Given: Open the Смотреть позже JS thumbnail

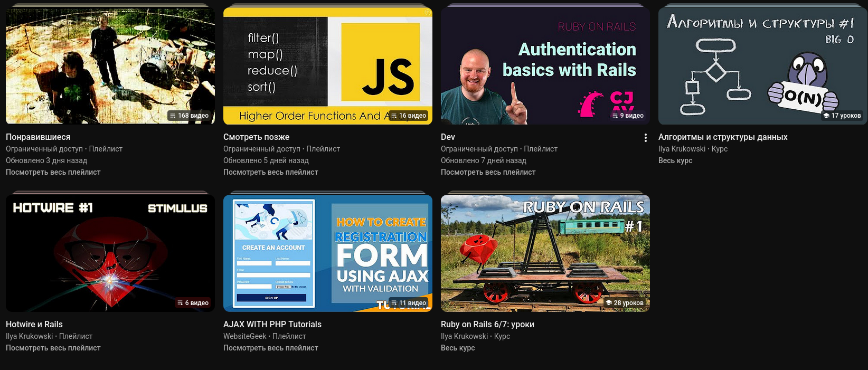Looking at the screenshot, I should click(328, 66).
